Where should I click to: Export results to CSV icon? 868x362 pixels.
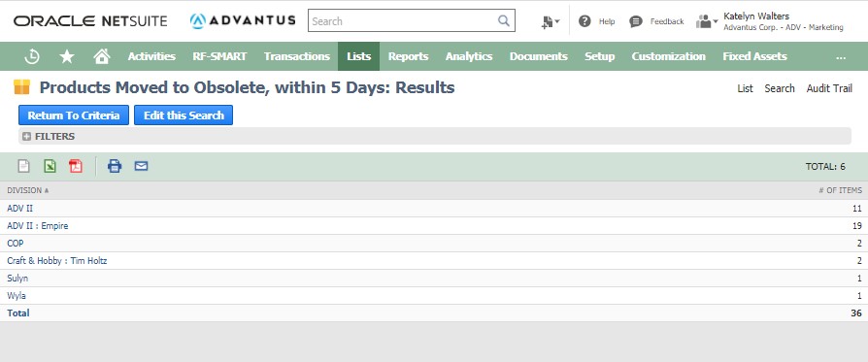[24, 166]
